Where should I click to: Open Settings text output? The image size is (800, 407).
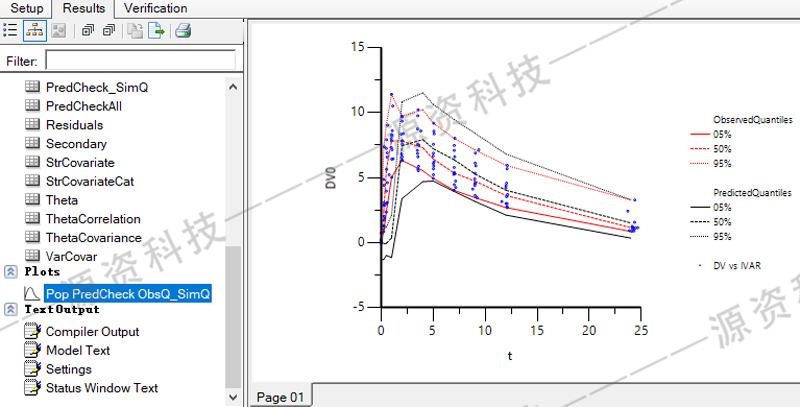[x=69, y=369]
